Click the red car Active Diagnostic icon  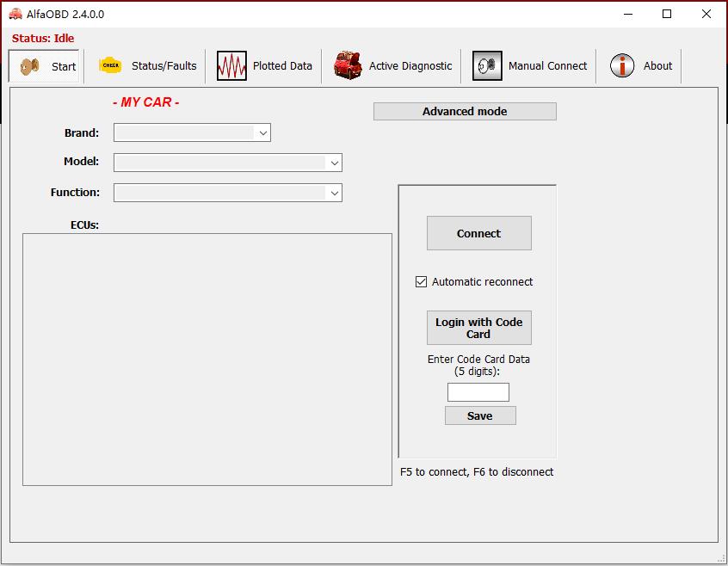coord(348,65)
